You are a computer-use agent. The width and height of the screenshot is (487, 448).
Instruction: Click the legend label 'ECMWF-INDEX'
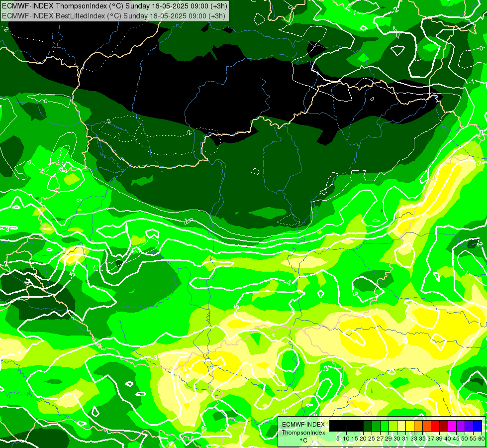click(303, 425)
